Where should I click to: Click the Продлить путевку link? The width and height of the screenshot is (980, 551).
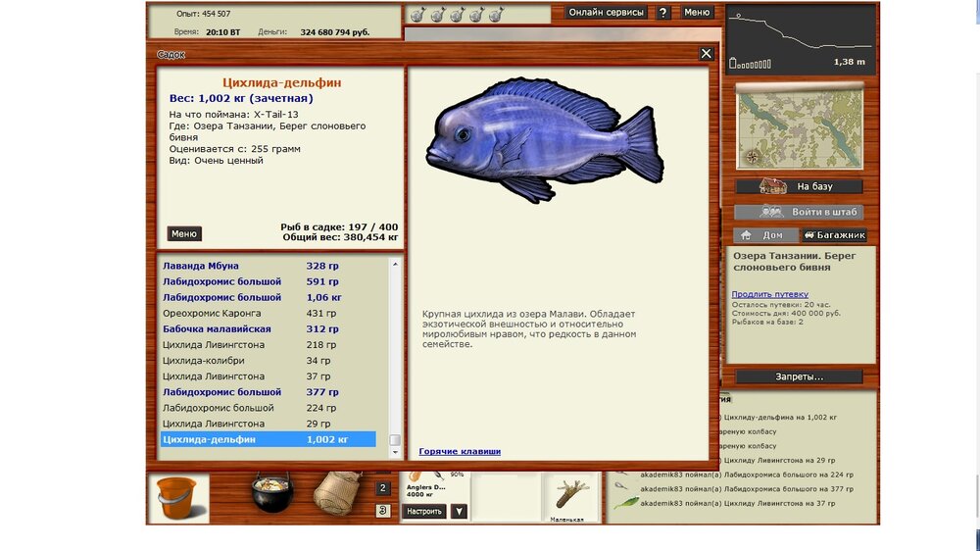(769, 294)
